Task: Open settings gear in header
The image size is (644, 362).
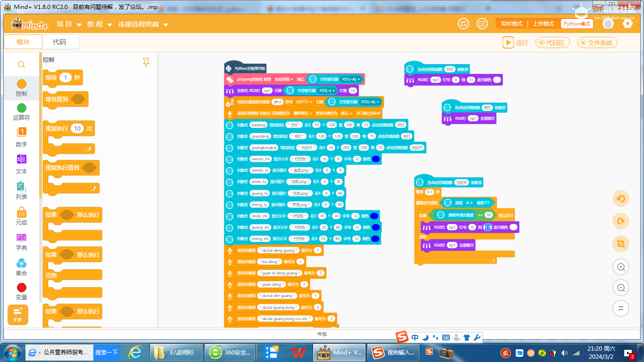Action: coord(627,24)
